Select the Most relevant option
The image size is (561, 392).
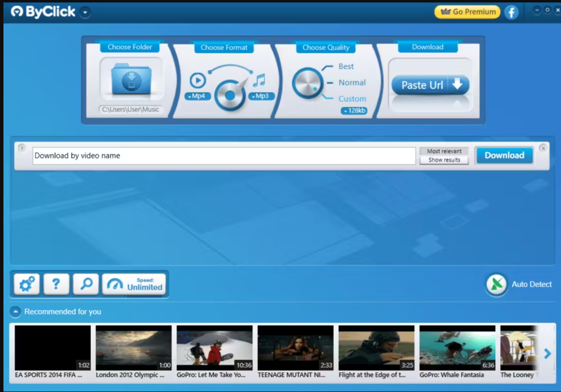[x=444, y=151]
